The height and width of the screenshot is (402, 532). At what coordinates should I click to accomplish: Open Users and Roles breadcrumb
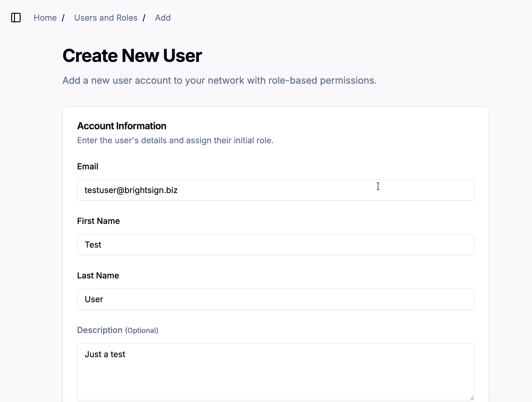pos(106,18)
